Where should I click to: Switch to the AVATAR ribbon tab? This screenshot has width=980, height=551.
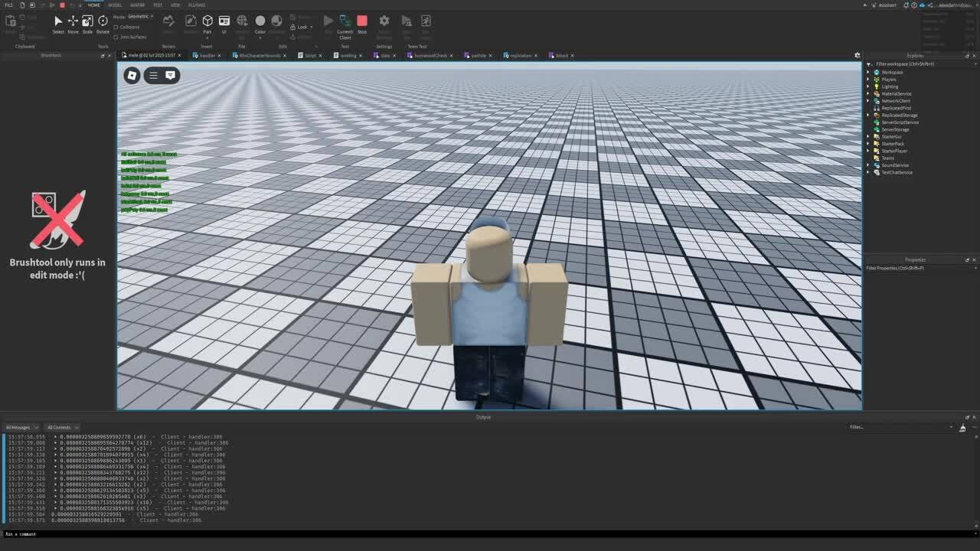point(137,5)
